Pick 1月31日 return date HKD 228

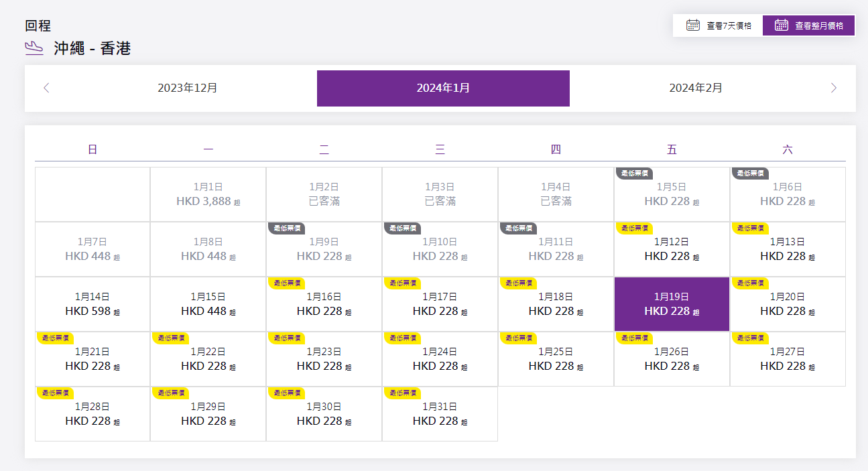[440, 415]
